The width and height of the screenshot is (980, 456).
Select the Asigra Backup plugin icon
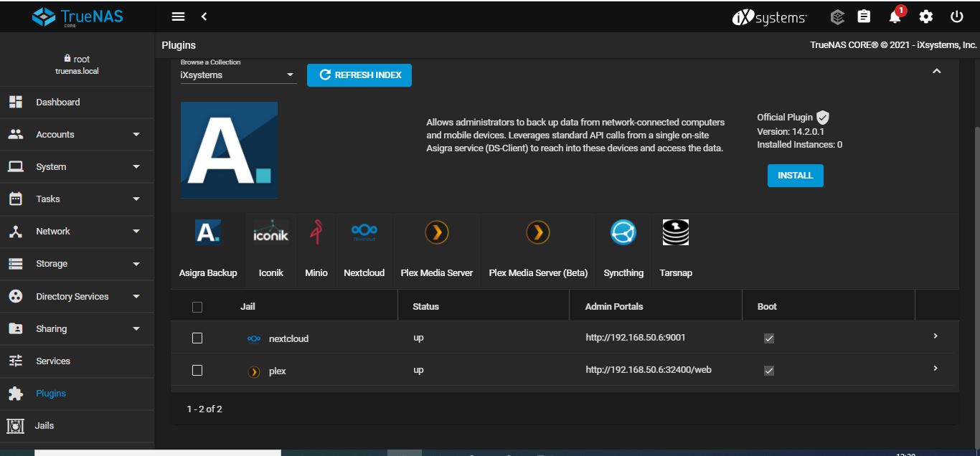(x=208, y=232)
